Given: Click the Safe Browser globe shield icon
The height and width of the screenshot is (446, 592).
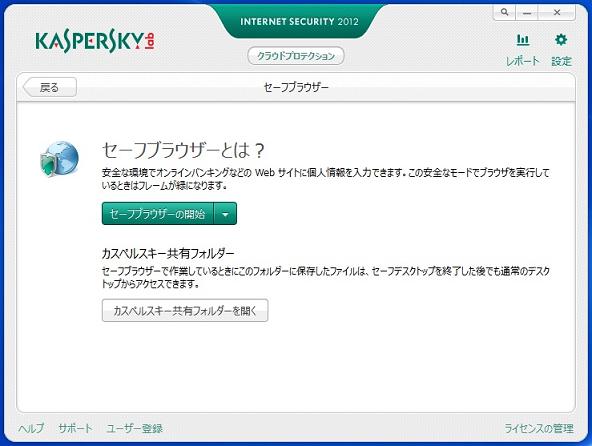Looking at the screenshot, I should [x=59, y=158].
